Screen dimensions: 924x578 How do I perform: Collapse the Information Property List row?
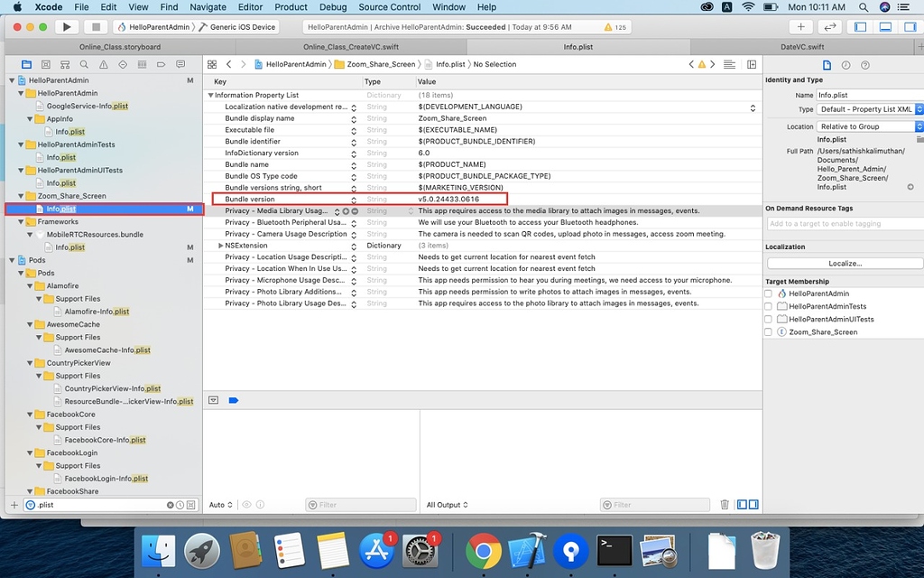tap(211, 94)
